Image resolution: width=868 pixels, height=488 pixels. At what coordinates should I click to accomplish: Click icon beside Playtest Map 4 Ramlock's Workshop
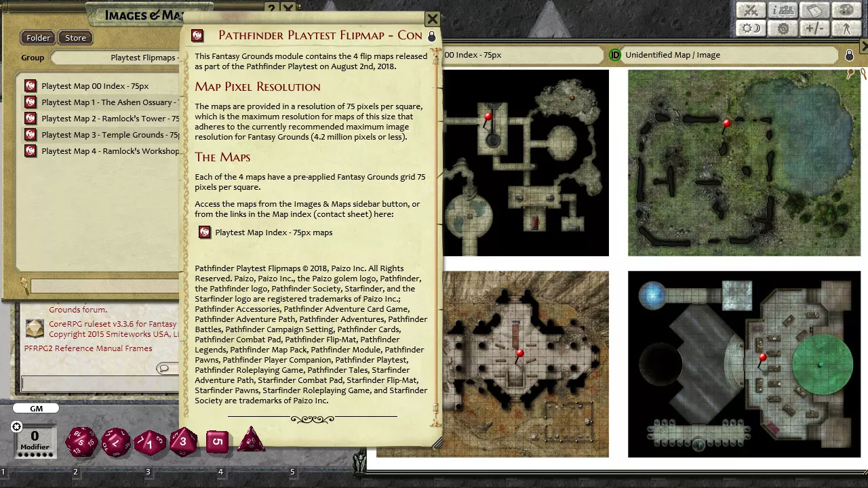31,151
